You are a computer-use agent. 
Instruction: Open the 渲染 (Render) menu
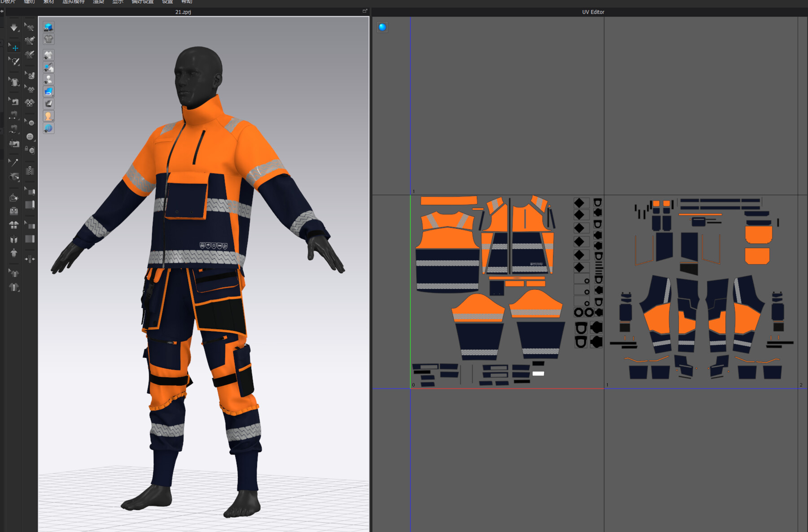[98, 2]
